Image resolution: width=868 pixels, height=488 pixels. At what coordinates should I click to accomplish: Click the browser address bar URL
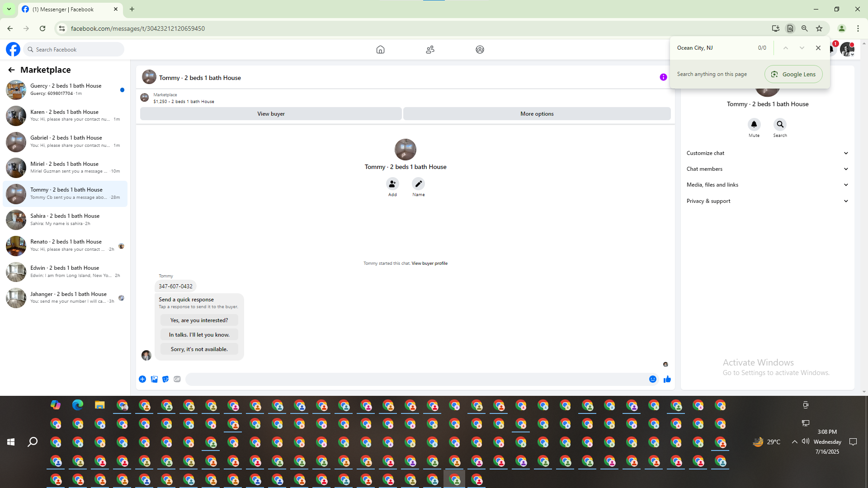pos(138,28)
